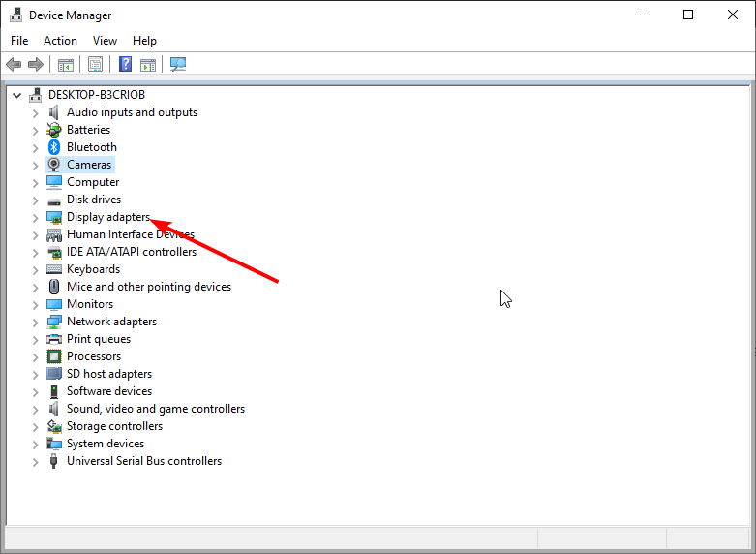Image resolution: width=756 pixels, height=554 pixels.
Task: Expand the Network adapters chevron
Action: tap(35, 323)
